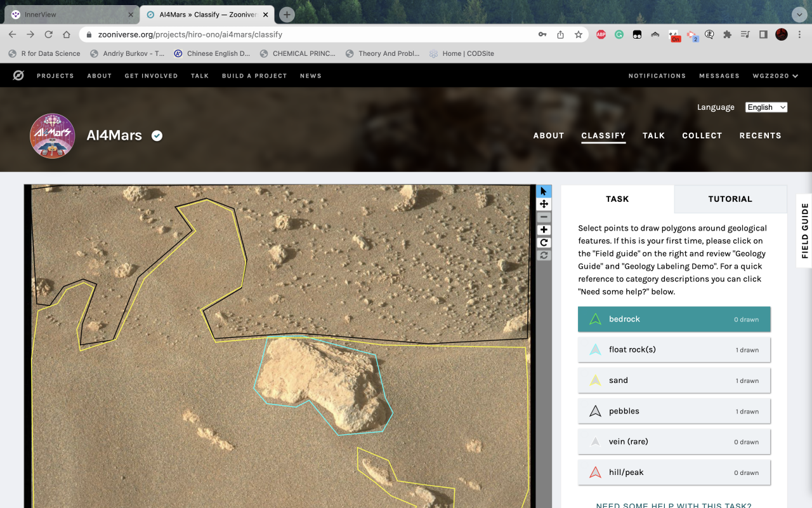Share this page via share icon
This screenshot has width=812, height=508.
pyautogui.click(x=560, y=34)
